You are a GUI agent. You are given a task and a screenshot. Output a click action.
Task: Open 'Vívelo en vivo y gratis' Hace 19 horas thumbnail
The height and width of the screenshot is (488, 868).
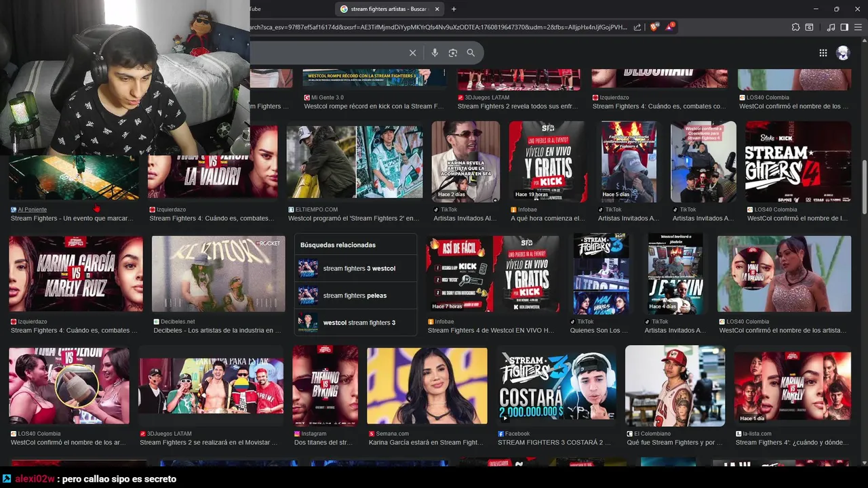(x=548, y=162)
